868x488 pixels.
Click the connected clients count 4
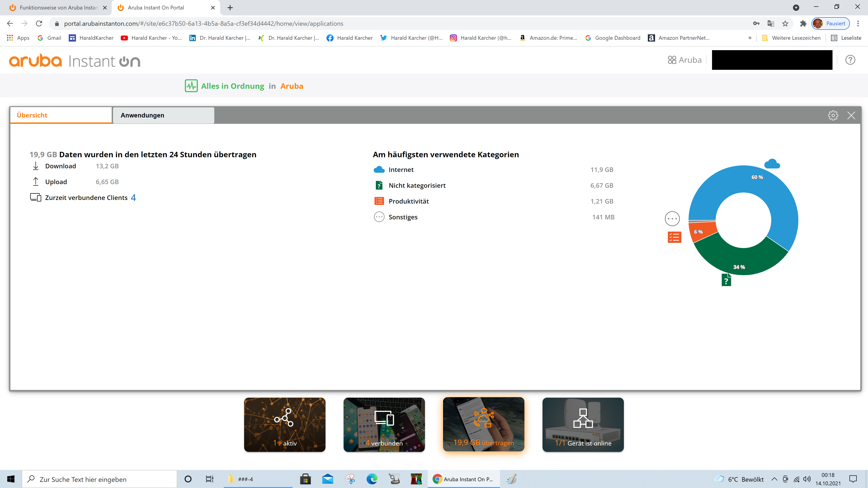pos(133,198)
